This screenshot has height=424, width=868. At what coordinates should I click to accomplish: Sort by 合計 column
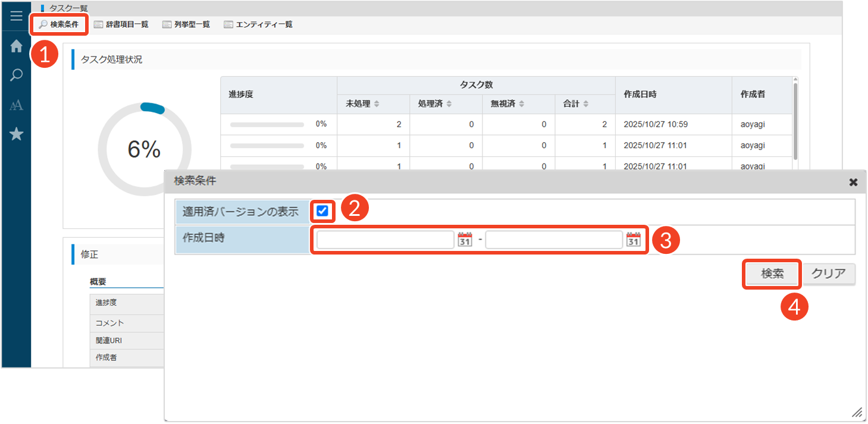pyautogui.click(x=576, y=104)
